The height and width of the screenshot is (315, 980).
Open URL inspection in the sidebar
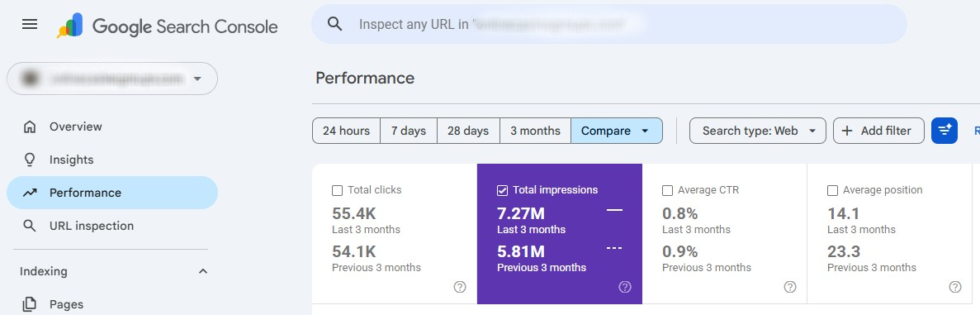point(112,226)
